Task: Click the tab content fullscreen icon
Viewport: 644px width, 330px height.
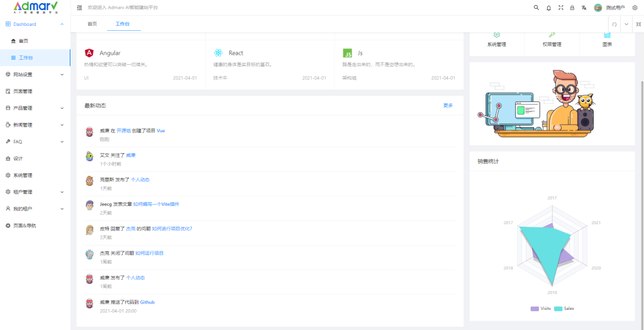Action: click(x=638, y=24)
